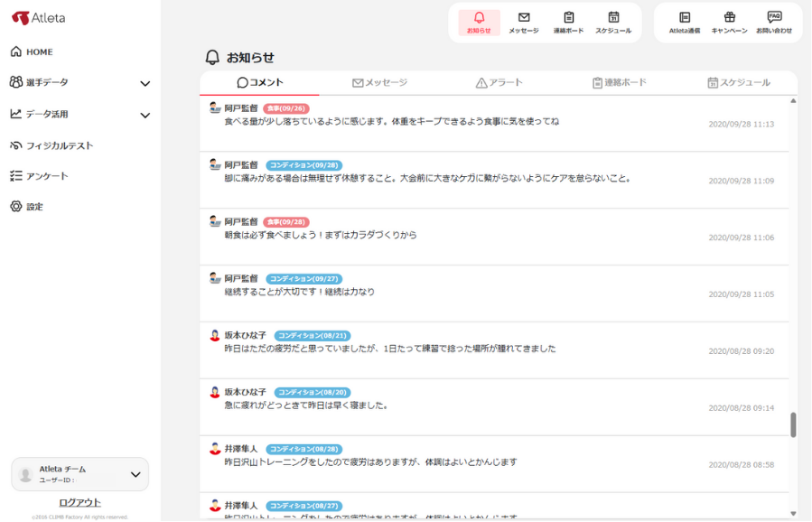Click the コンディション(08/20) tag
Screen dimensions: 812x522
pos(313,393)
